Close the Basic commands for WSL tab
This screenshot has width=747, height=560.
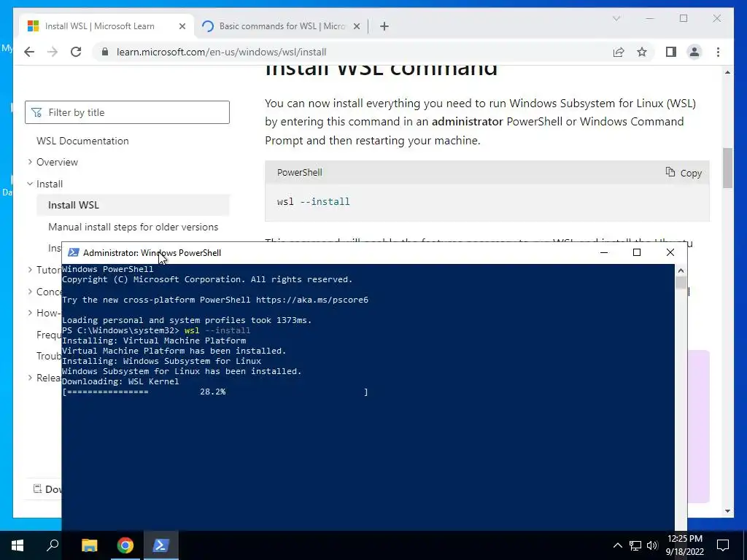coord(356,26)
